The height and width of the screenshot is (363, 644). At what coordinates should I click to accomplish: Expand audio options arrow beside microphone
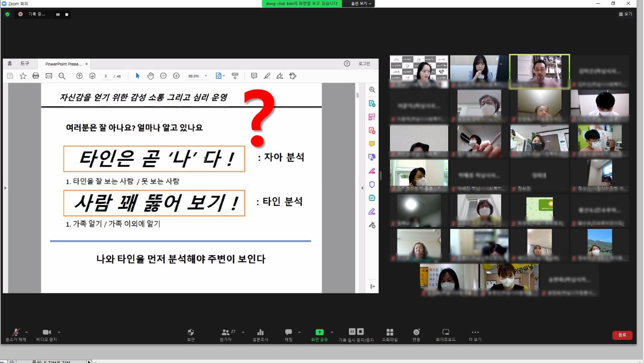(x=27, y=332)
